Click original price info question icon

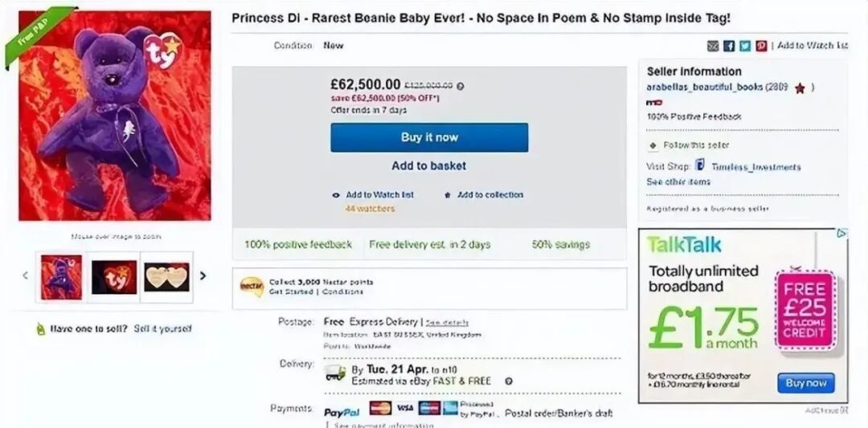click(460, 86)
